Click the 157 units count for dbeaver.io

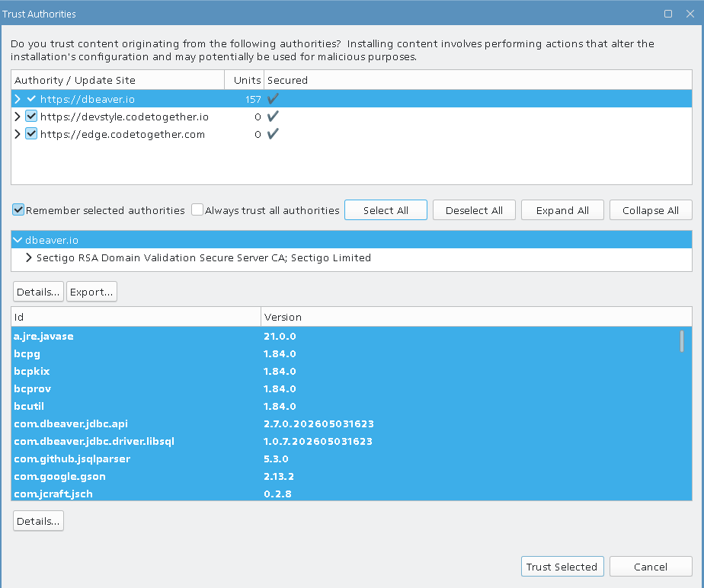click(x=253, y=99)
